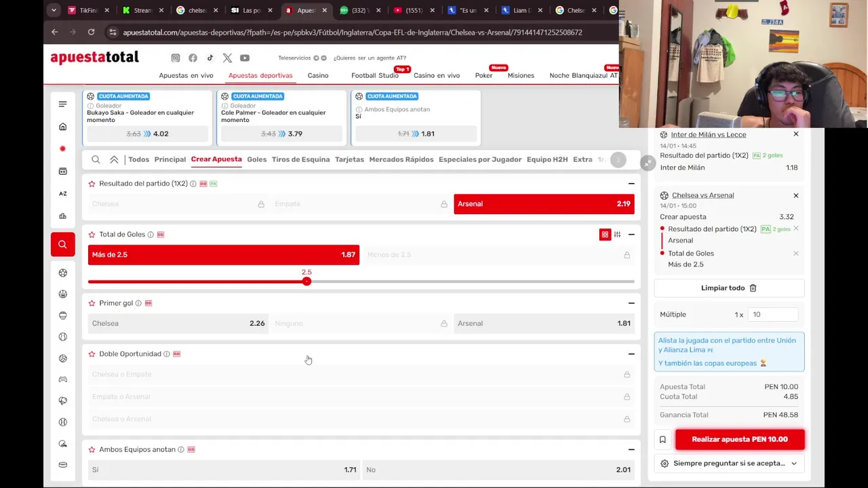Switch to the Todos market tab

[x=138, y=159]
